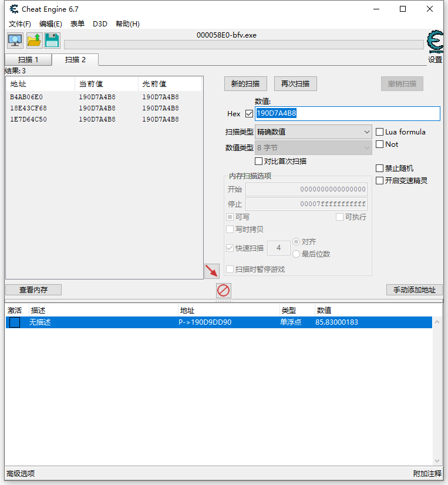
Task: Activate the 无描述 entry checkbox
Action: click(15, 322)
